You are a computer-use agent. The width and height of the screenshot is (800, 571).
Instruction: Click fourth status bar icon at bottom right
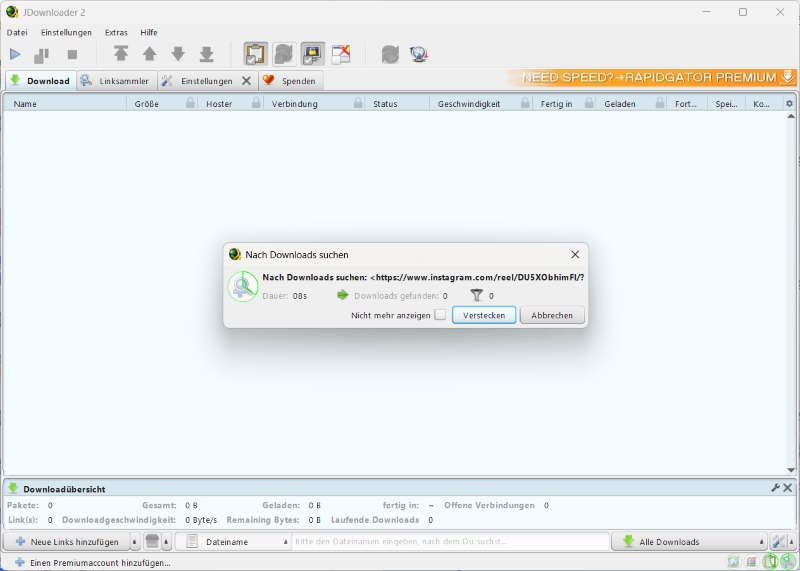[x=788, y=562]
